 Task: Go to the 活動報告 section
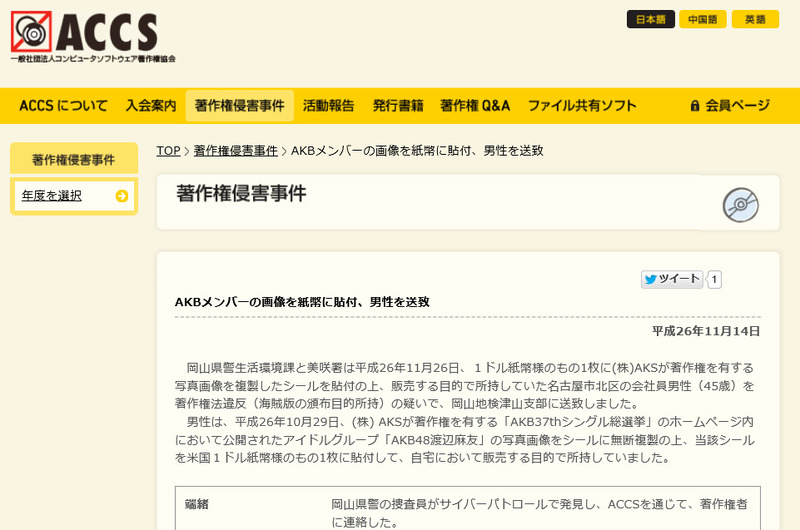(x=328, y=106)
